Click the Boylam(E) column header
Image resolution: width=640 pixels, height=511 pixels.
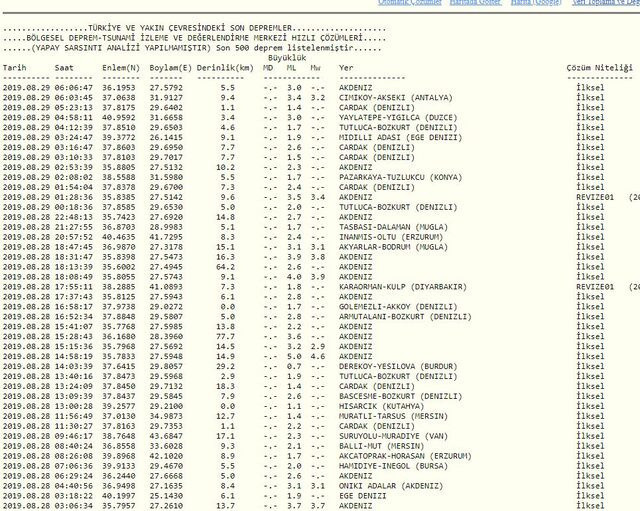click(170, 68)
